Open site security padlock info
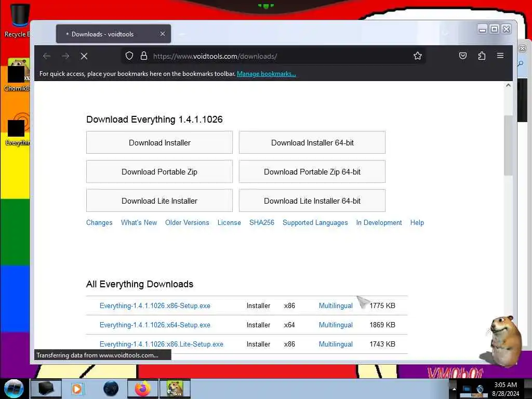This screenshot has width=532, height=399. 144,56
